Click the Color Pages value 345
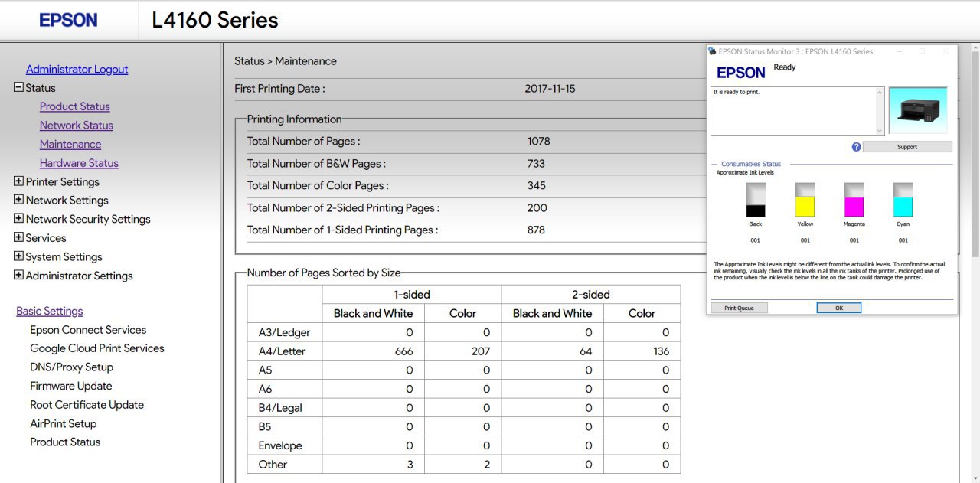This screenshot has width=980, height=483. [536, 185]
